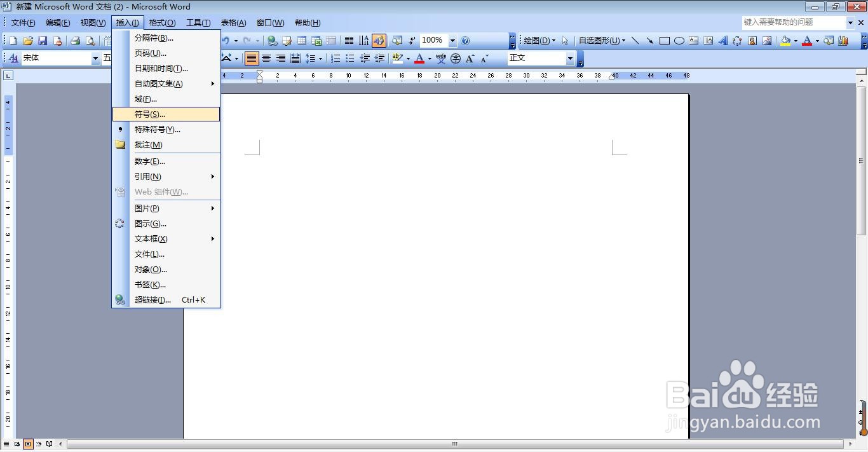This screenshot has width=868, height=452.
Task: Select the Line drawing tool
Action: coord(635,41)
